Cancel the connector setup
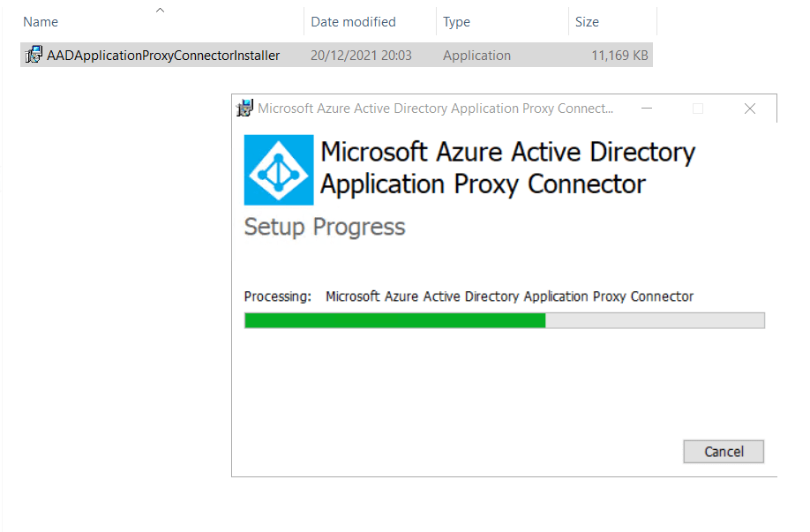 pos(724,452)
